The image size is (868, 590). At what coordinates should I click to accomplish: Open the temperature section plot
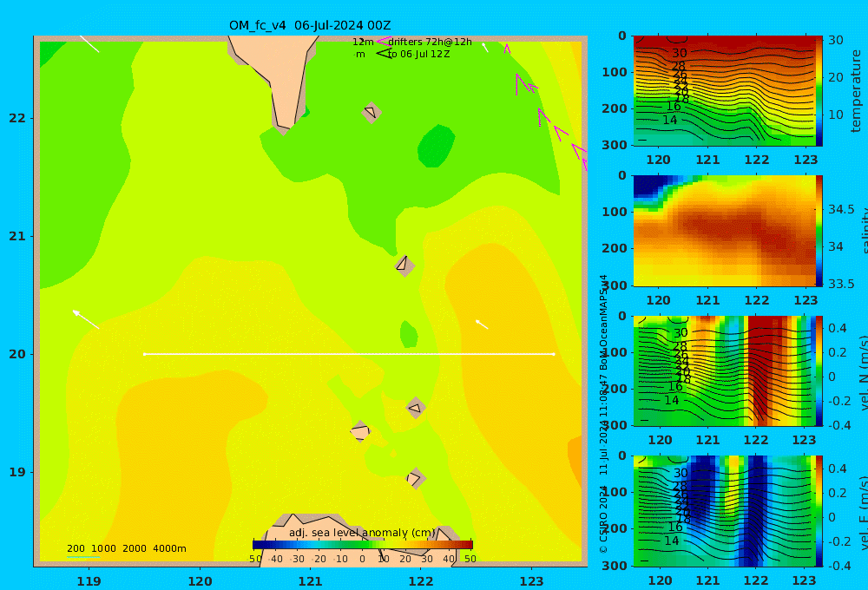click(x=724, y=91)
